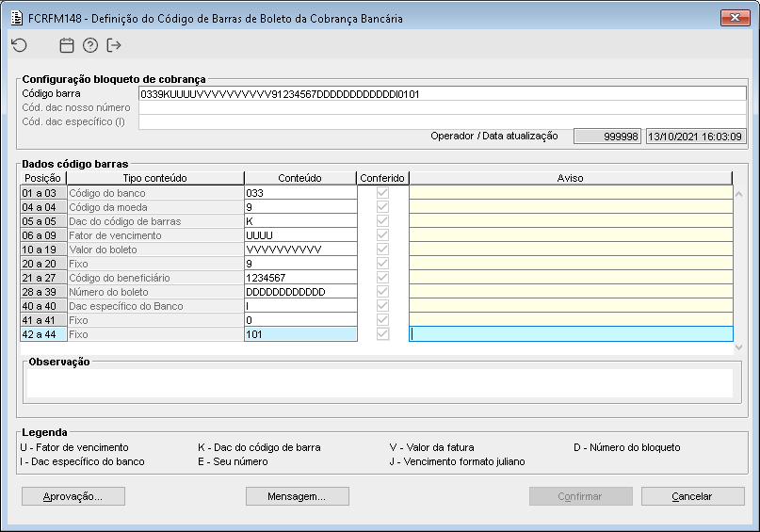The height and width of the screenshot is (532, 760).
Task: Toggle Conferido checkbox for Código do banco
Action: (x=382, y=193)
